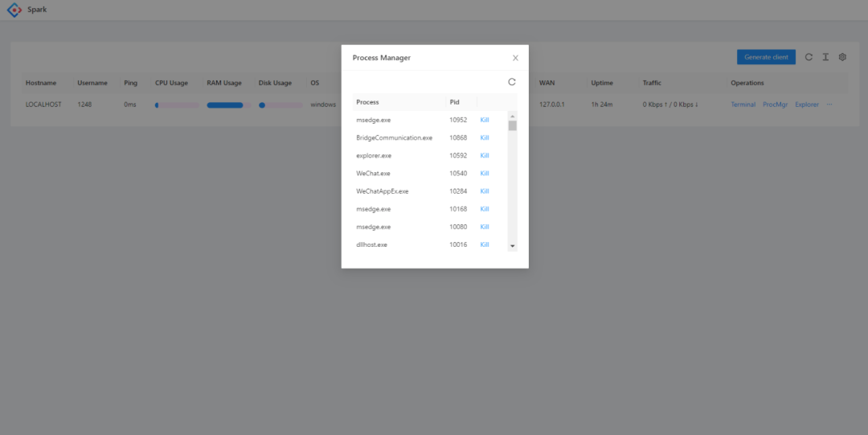Click the Spark app title text
The image size is (868, 435).
click(x=37, y=10)
